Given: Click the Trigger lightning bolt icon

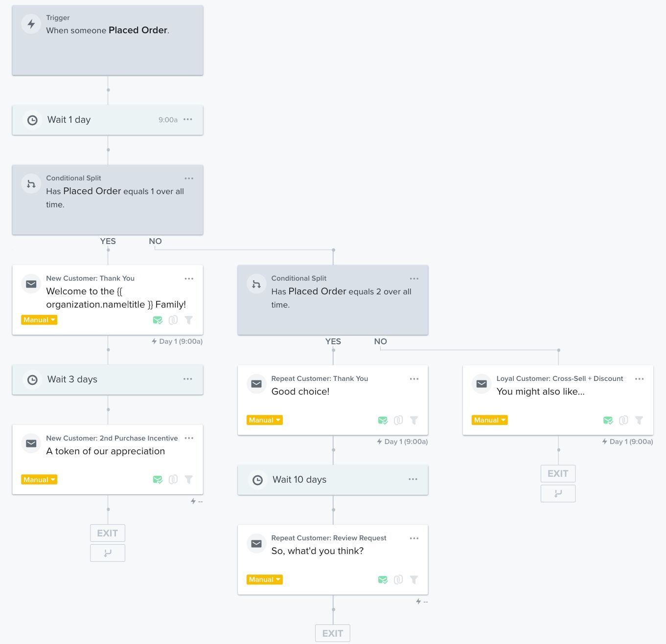Looking at the screenshot, I should point(31,24).
